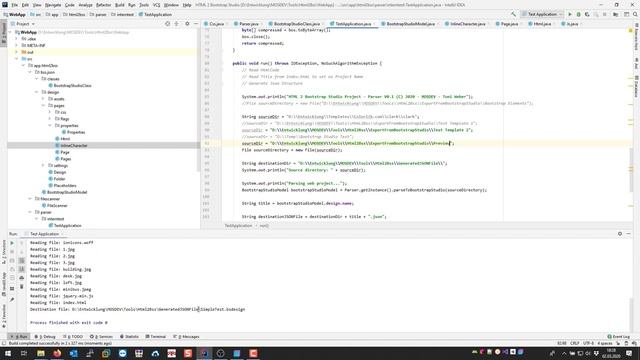Screen dimensions: 640x360
Task: Run with coverage icon in toolbar
Action: (x=587, y=14)
